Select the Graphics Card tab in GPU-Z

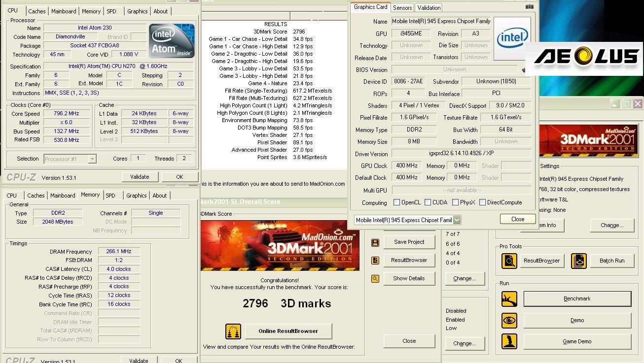(x=371, y=7)
